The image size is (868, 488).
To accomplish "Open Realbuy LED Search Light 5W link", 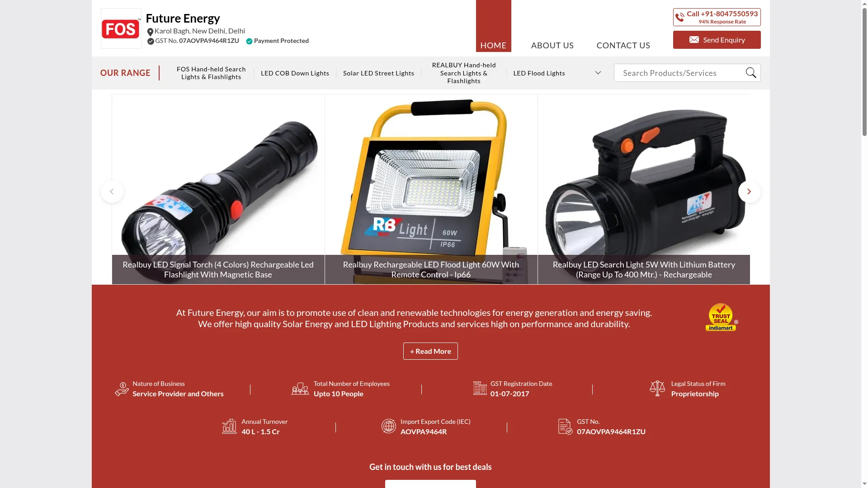I will point(644,270).
